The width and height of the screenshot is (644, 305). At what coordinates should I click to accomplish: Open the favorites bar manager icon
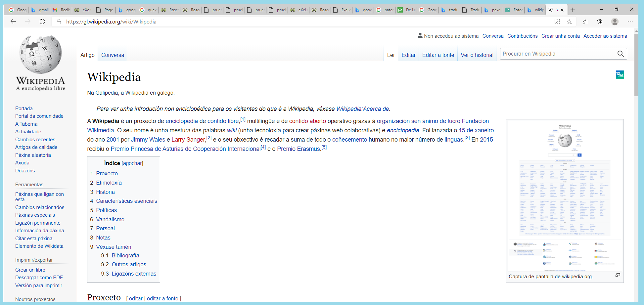pos(585,22)
